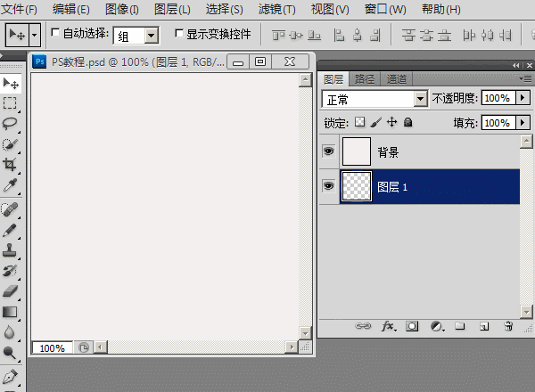Select the Eraser tool
Viewport: 535px width, 392px height.
coord(10,291)
